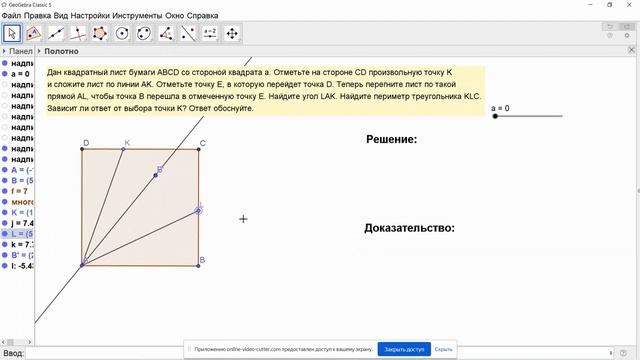Toggle visibility of l: -5.4 row

coord(5,266)
